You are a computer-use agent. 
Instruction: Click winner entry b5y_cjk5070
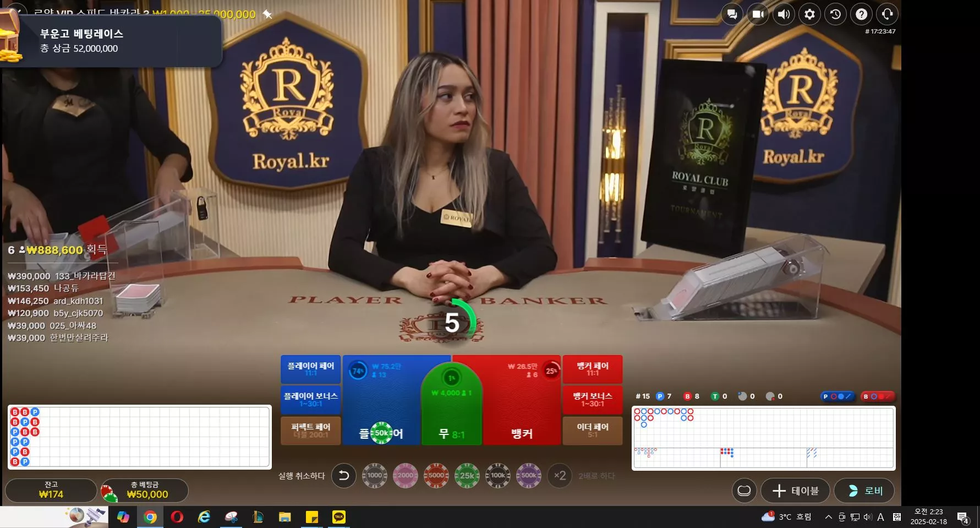[x=56, y=313]
